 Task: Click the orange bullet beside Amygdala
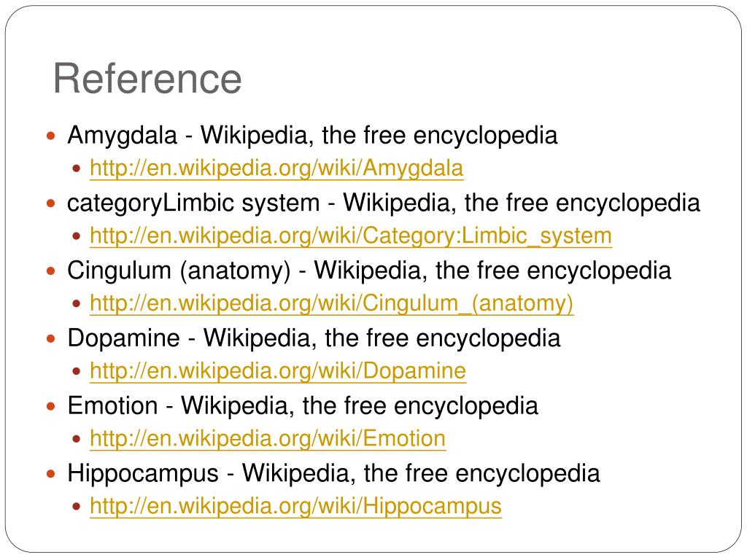click(x=52, y=136)
